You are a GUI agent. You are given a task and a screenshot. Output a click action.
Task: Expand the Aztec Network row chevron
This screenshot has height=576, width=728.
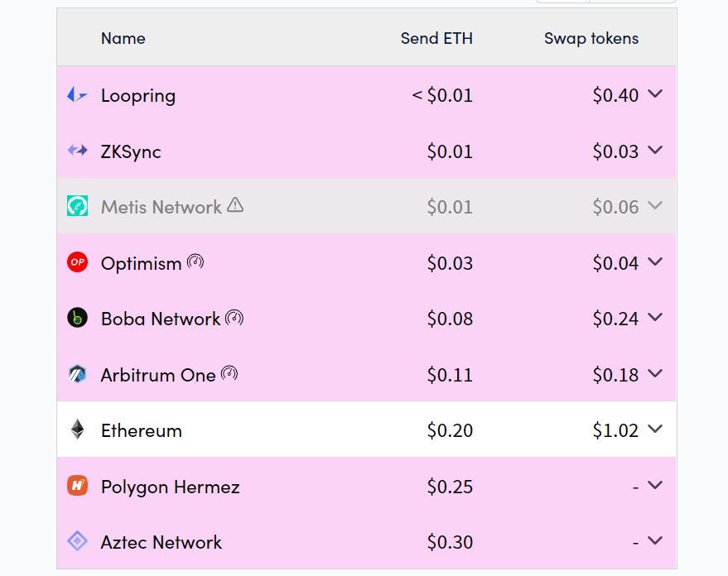pos(655,541)
